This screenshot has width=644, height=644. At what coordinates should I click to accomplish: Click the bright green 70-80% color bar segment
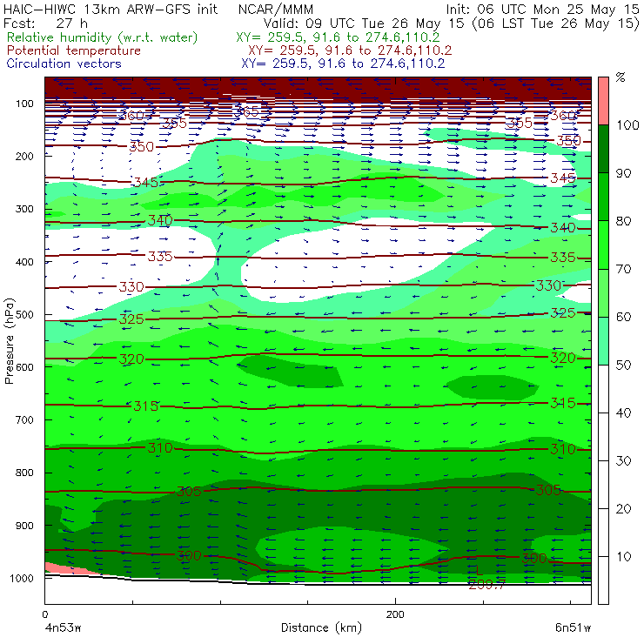pyautogui.click(x=603, y=245)
